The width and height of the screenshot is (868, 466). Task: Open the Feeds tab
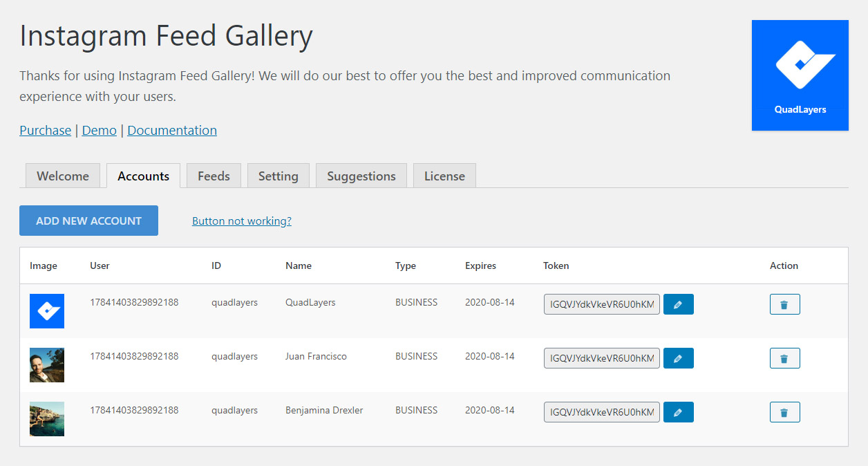point(214,176)
